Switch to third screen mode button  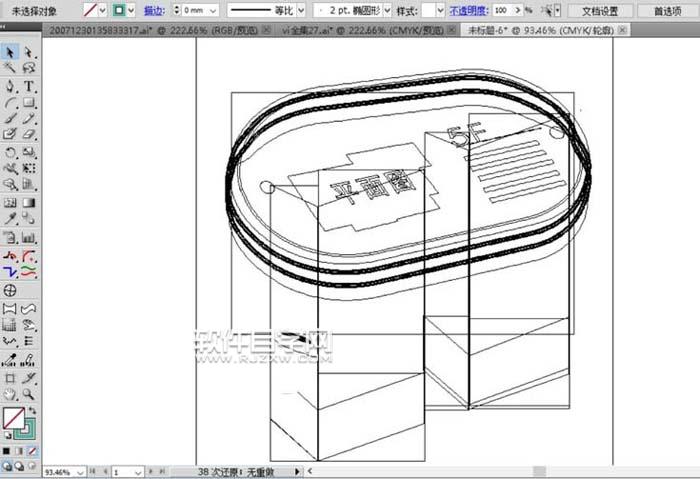click(x=32, y=466)
